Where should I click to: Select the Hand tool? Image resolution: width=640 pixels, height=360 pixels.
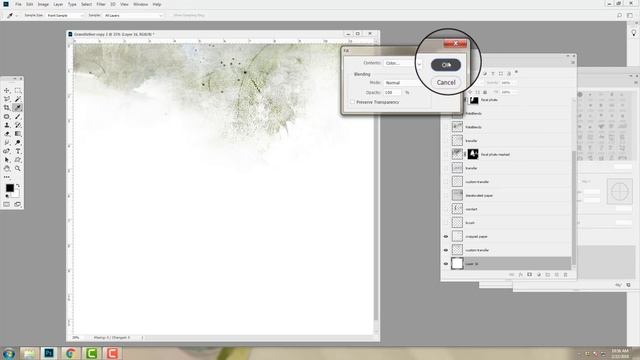(7, 168)
